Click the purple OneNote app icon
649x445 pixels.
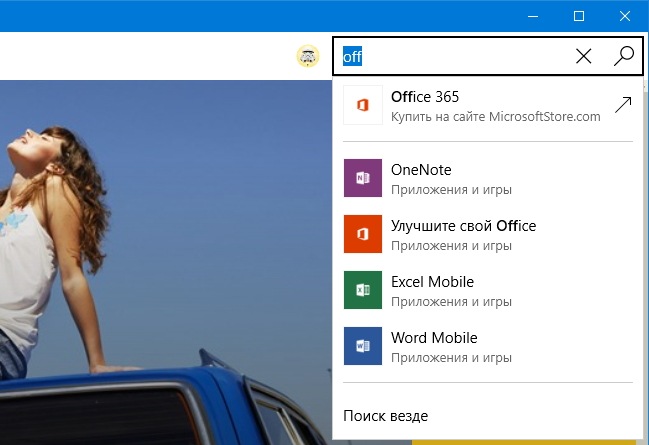(363, 178)
